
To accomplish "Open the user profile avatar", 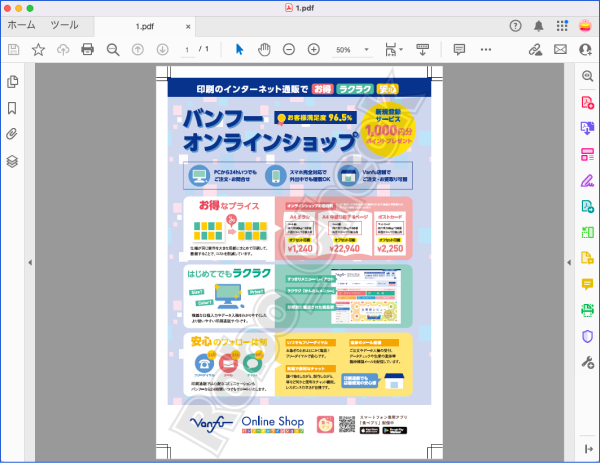I will (x=585, y=26).
